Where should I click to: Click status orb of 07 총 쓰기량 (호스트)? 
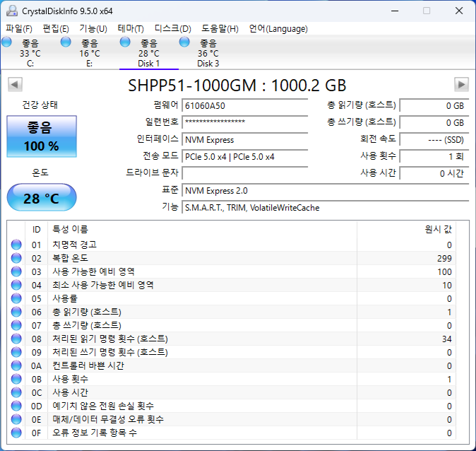click(x=16, y=325)
